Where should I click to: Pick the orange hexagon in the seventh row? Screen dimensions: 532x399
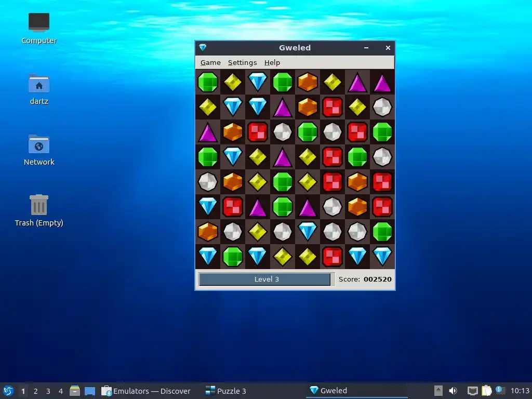[x=208, y=232]
